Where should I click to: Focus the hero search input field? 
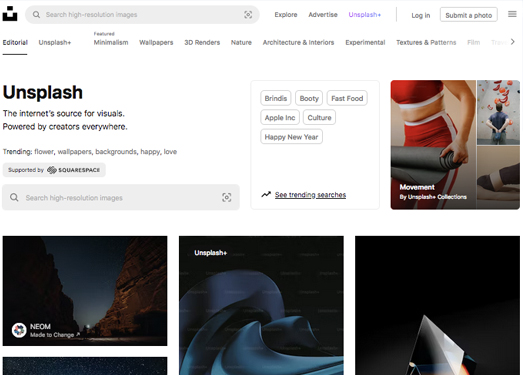tap(121, 197)
